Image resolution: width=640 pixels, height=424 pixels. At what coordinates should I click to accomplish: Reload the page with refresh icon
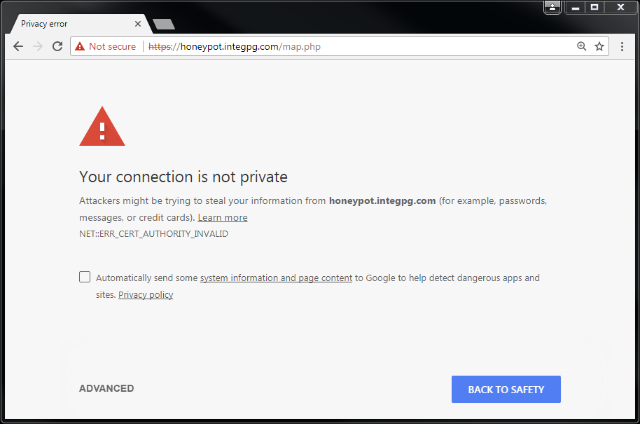(58, 46)
